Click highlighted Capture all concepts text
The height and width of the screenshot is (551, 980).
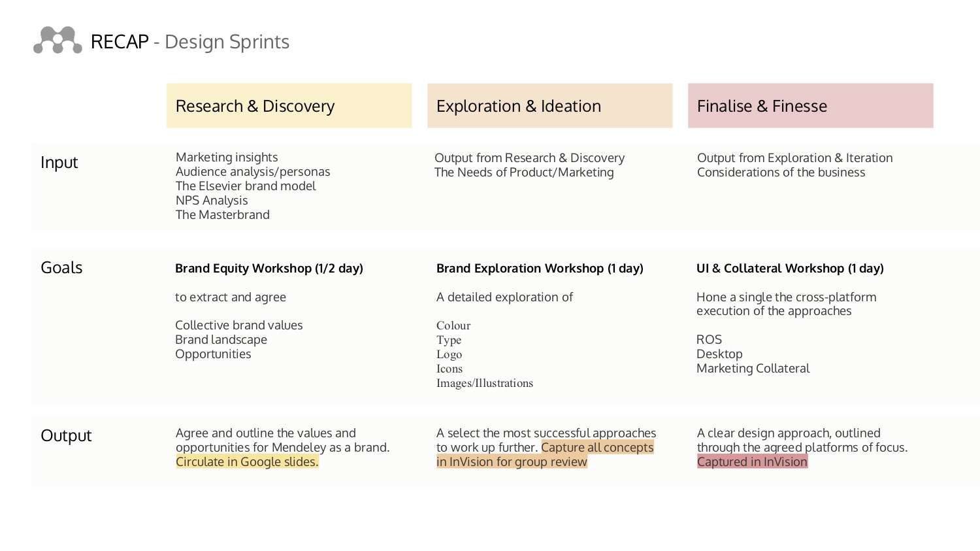coord(597,447)
